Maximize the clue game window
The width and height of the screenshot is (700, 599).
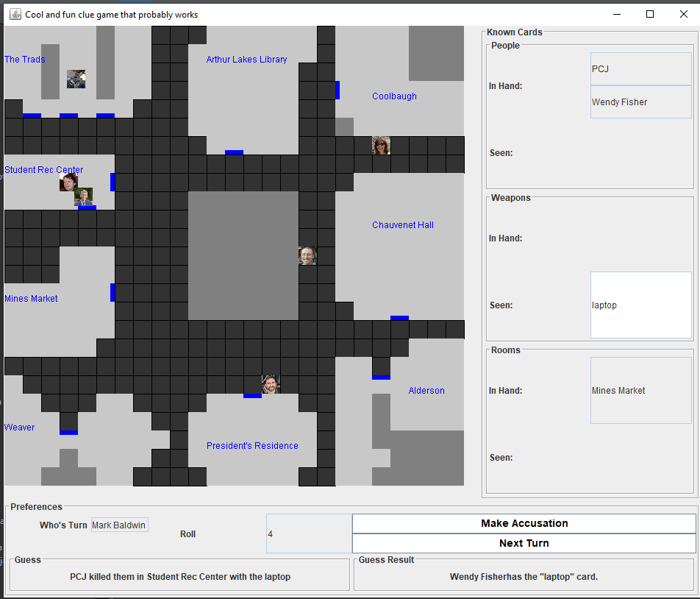tap(650, 14)
